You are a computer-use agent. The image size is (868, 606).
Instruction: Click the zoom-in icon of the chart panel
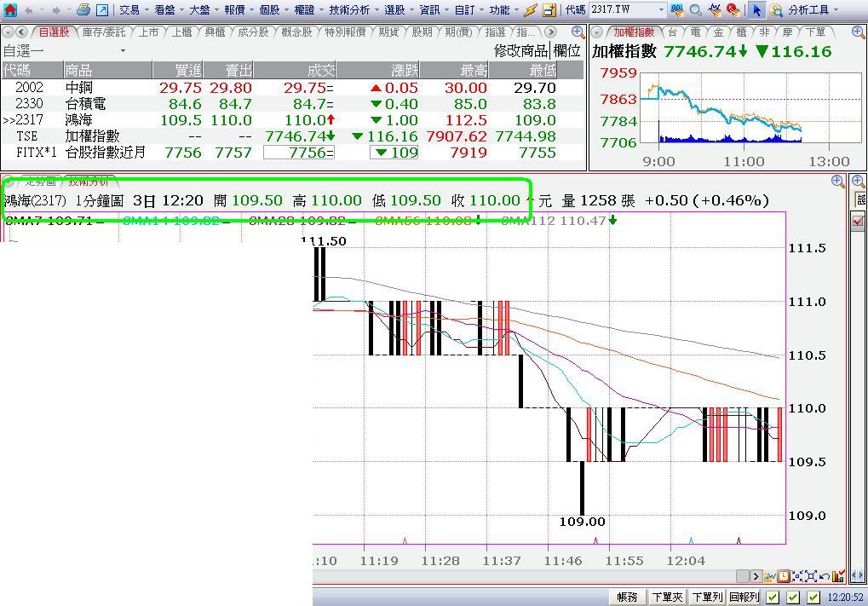tap(837, 182)
